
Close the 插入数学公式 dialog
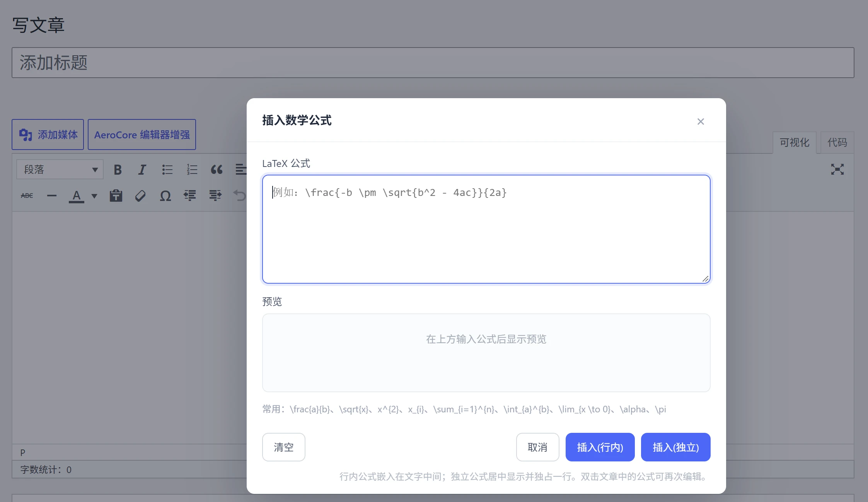coord(701,122)
